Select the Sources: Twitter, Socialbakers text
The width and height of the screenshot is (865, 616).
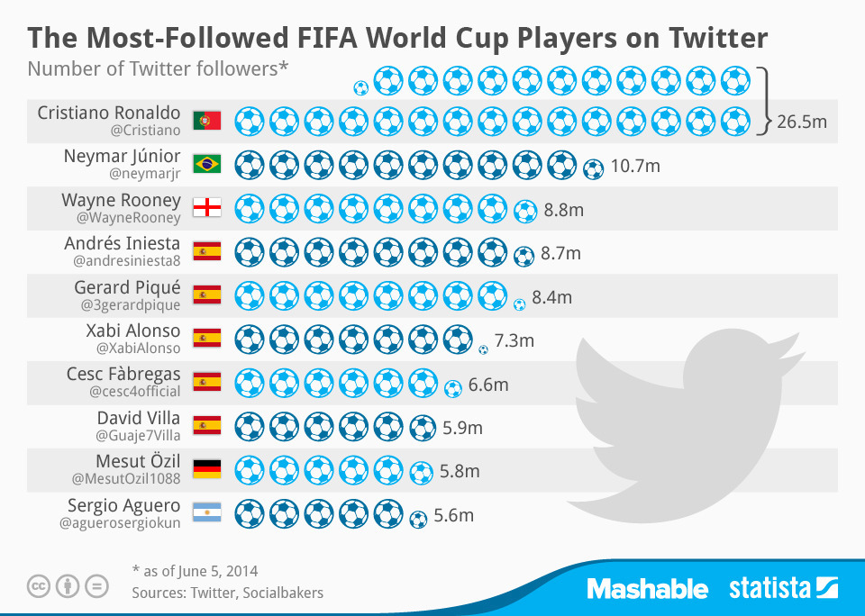coord(227,593)
